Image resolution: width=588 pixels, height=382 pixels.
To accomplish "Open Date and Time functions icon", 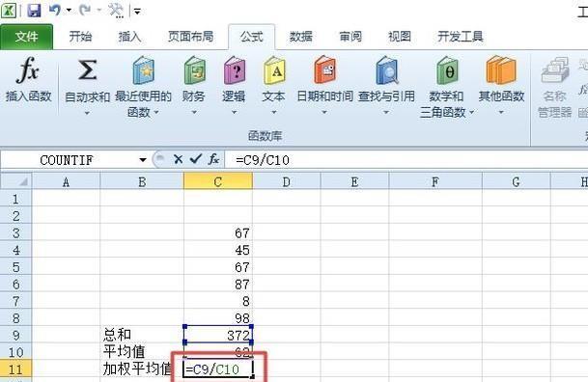I will tap(324, 70).
